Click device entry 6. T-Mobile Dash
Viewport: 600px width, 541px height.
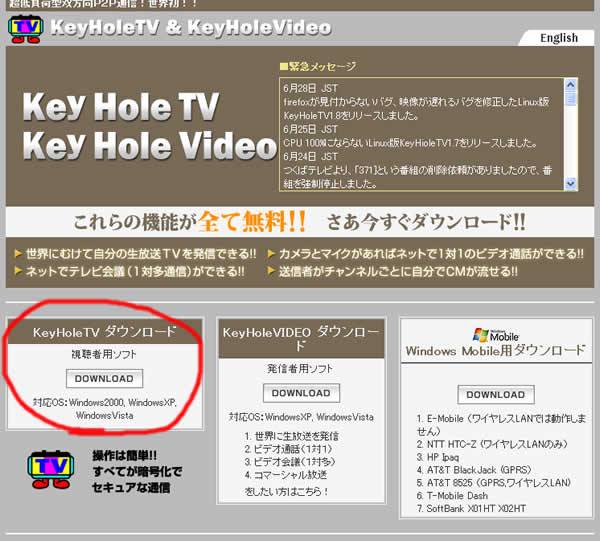[452, 495]
